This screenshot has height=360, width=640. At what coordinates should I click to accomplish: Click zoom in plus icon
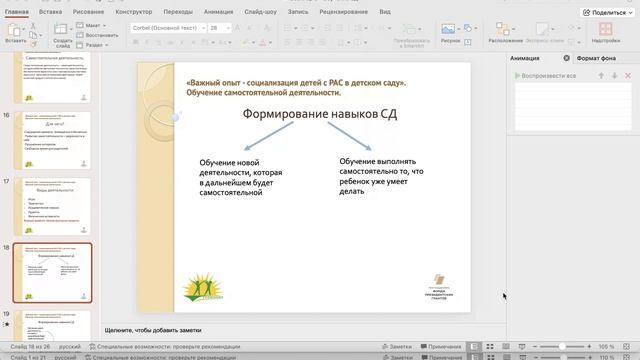589,347
